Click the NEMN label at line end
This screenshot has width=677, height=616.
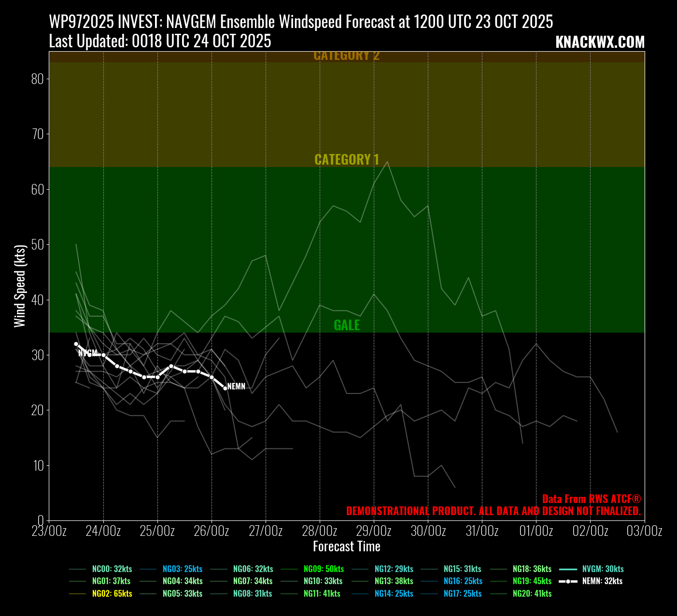coord(236,387)
